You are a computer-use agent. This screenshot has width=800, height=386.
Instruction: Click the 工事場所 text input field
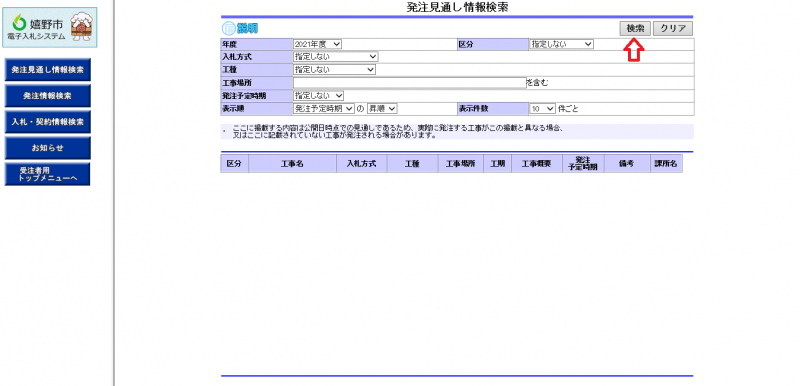pyautogui.click(x=409, y=83)
